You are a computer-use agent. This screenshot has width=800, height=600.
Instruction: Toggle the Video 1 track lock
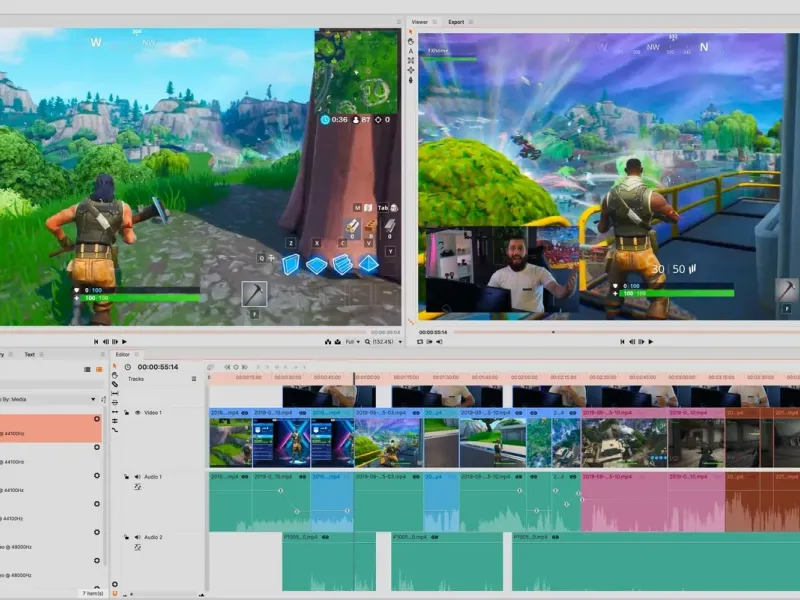coord(127,412)
